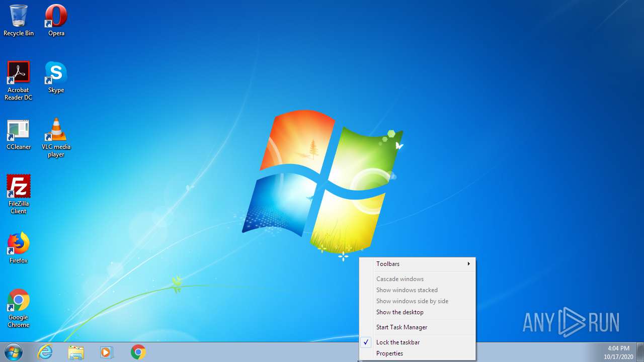
Task: Select the VLC media player shortcut
Action: point(56,138)
